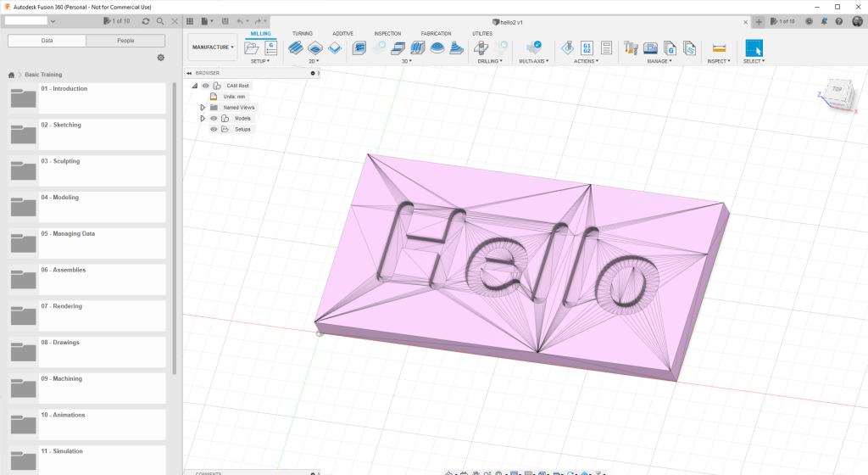Select the Ramp 3D toolpath tool

456,48
